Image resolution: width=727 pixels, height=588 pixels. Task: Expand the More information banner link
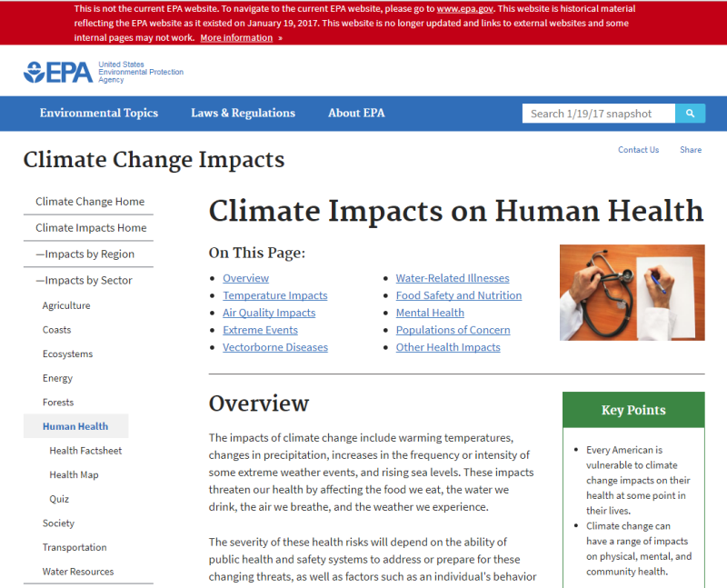235,37
